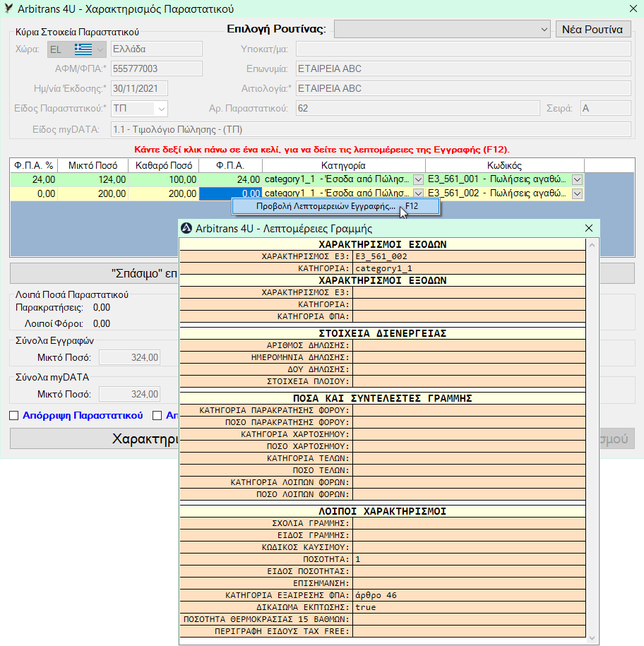
Task: Click the Μικτό Ποσό column header
Action: pyautogui.click(x=93, y=166)
